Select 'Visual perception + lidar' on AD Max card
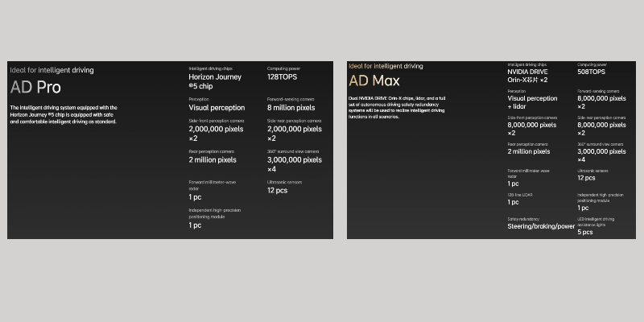This screenshot has width=644, height=322. pyautogui.click(x=532, y=102)
